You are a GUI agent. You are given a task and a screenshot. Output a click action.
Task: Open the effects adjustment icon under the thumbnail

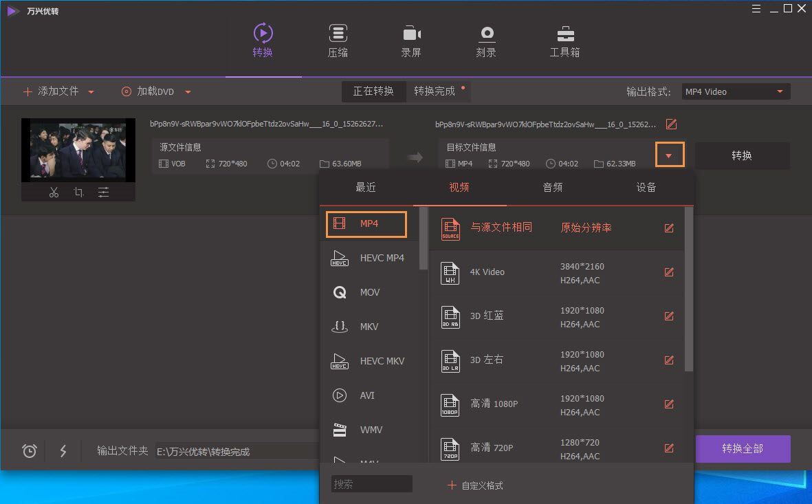[x=103, y=193]
